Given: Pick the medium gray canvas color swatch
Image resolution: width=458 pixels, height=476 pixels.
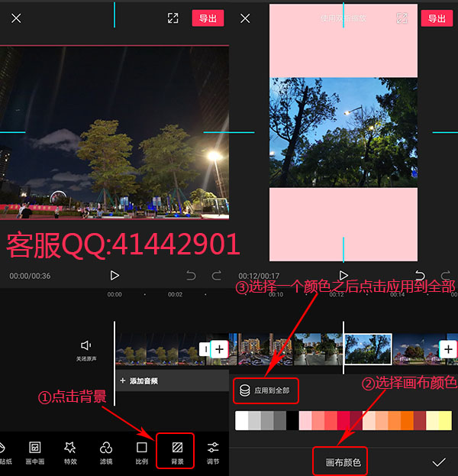Looking at the screenshot, I should click(267, 420).
